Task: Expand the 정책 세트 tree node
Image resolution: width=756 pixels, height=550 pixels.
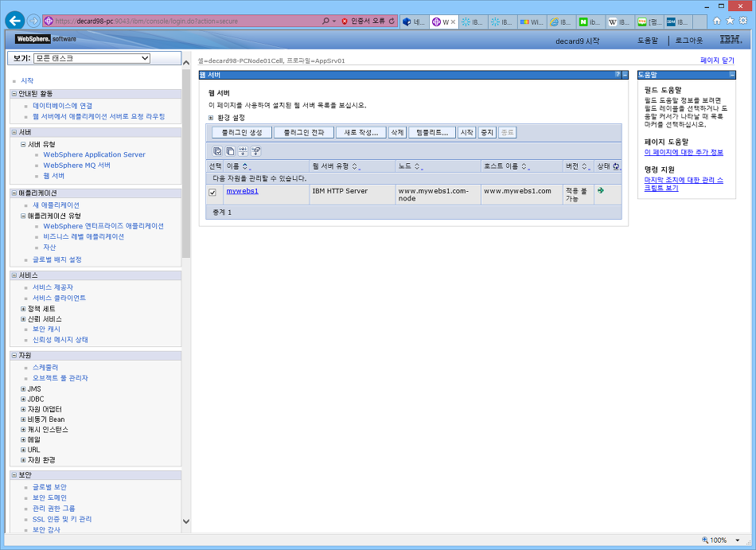Action: (x=23, y=309)
